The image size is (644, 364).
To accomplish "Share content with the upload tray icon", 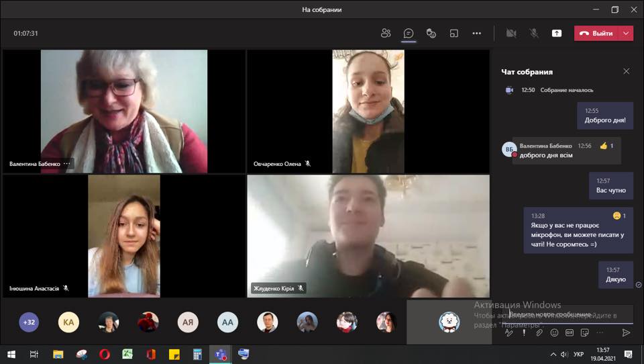I will coord(557,34).
